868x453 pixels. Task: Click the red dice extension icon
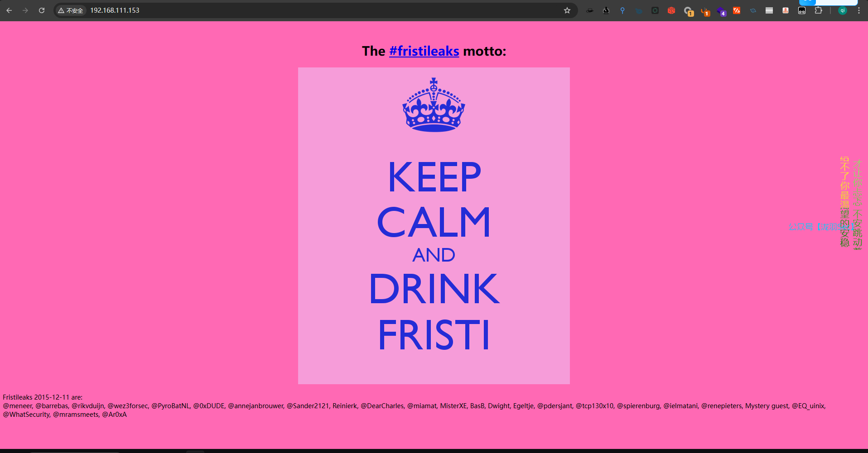point(671,10)
